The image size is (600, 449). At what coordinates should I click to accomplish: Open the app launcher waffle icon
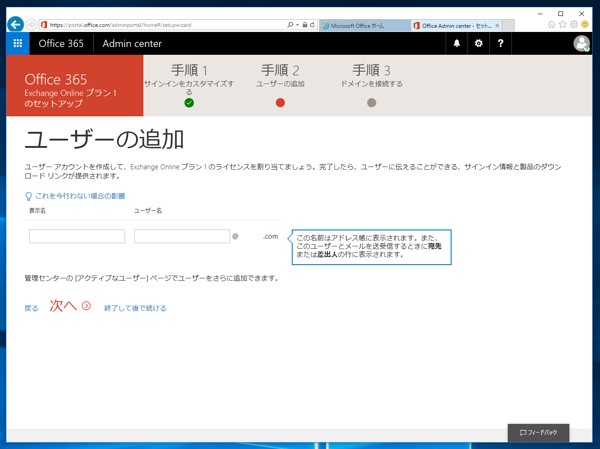[x=18, y=43]
